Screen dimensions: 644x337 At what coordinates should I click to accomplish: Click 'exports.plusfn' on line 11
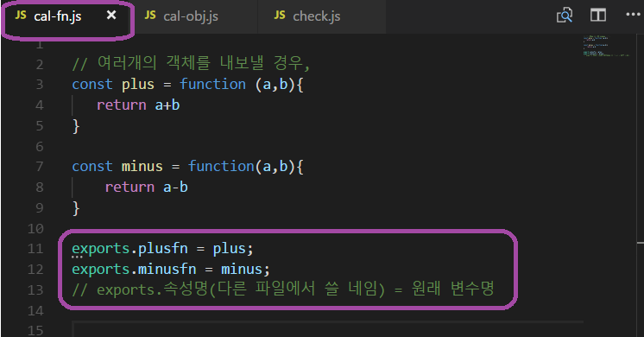[x=129, y=249]
